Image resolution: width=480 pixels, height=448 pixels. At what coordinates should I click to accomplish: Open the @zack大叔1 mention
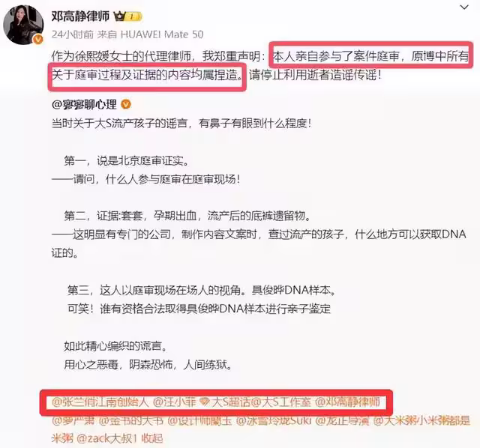(x=106, y=439)
